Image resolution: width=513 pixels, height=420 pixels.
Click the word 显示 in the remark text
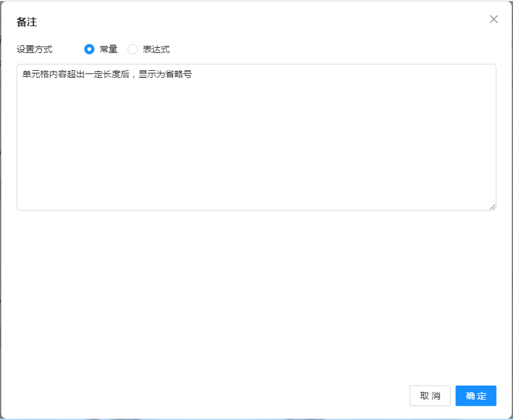click(148, 74)
